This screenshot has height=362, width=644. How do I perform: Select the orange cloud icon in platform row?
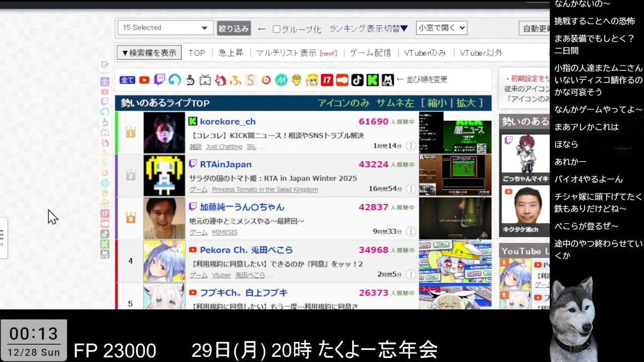pyautogui.click(x=342, y=80)
